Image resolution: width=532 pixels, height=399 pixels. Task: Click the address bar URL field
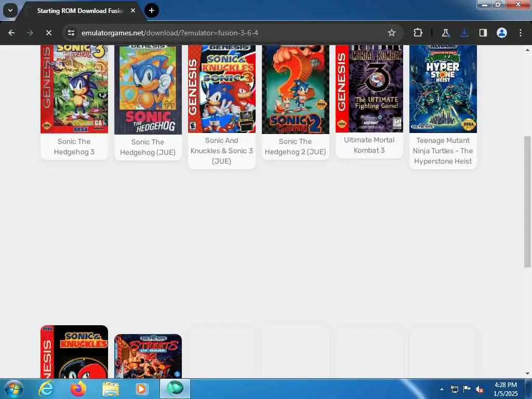pos(232,33)
